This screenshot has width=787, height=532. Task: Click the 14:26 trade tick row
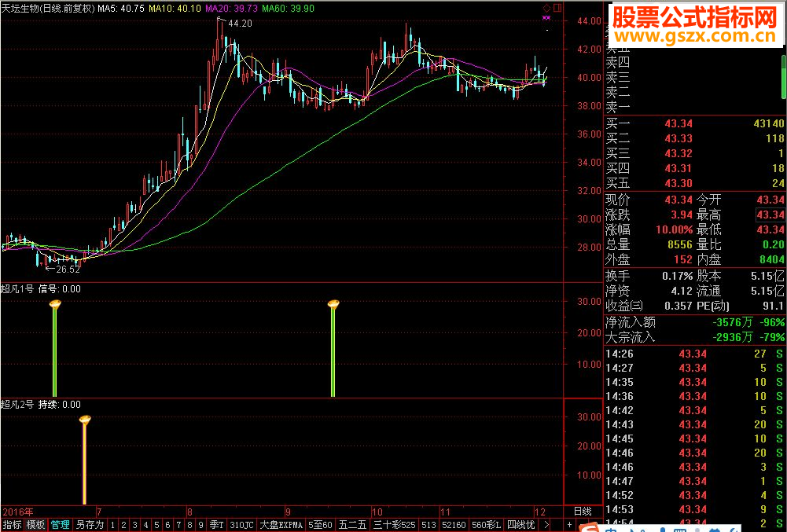(x=695, y=354)
